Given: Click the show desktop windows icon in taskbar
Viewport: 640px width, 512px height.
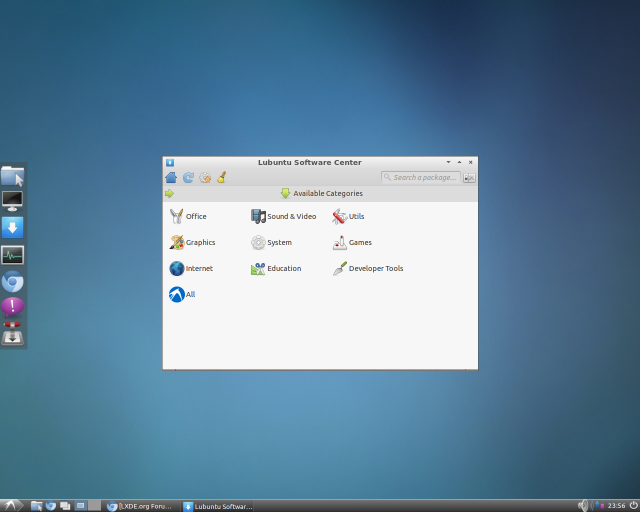Looking at the screenshot, I should 65,506.
